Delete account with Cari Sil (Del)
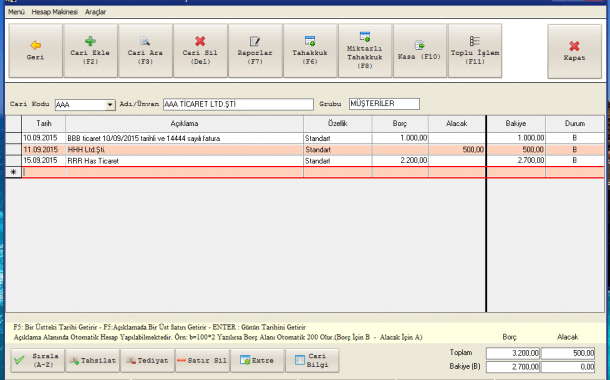The height and width of the screenshot is (380, 610). (200, 51)
